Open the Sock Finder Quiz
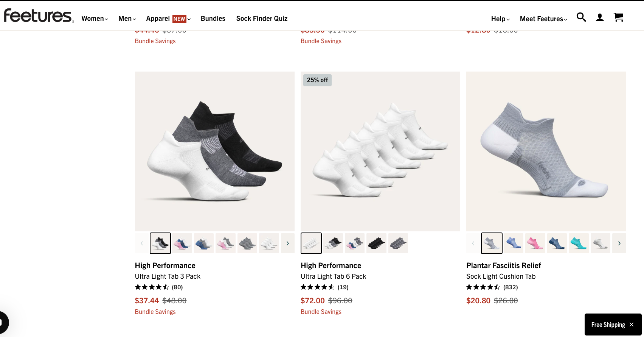The height and width of the screenshot is (337, 644). (262, 19)
